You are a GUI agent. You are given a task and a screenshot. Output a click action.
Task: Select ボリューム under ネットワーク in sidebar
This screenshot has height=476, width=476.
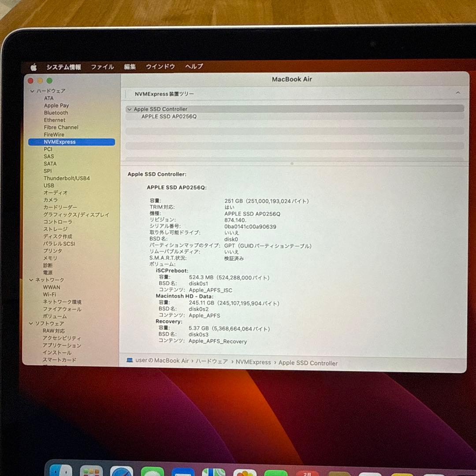pos(55,316)
